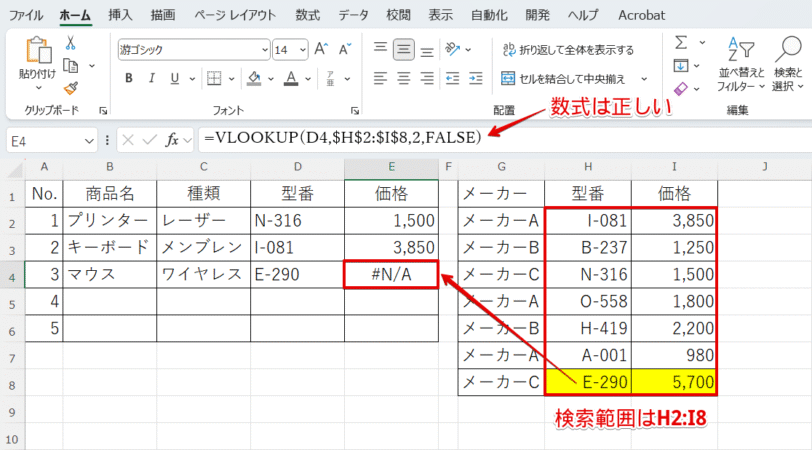Viewport: 812px width, 450px height.
Task: Click the Clear eraser icon
Action: [680, 89]
